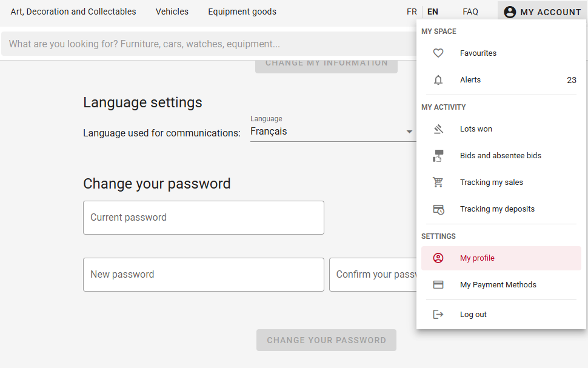Switch site language to EN
The width and height of the screenshot is (588, 368).
(x=432, y=12)
